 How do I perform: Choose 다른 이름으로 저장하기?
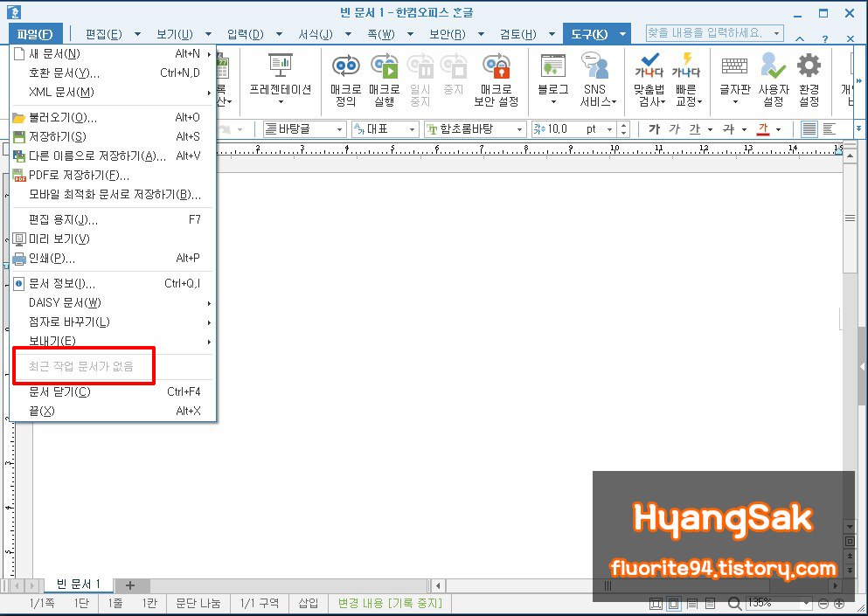113,156
